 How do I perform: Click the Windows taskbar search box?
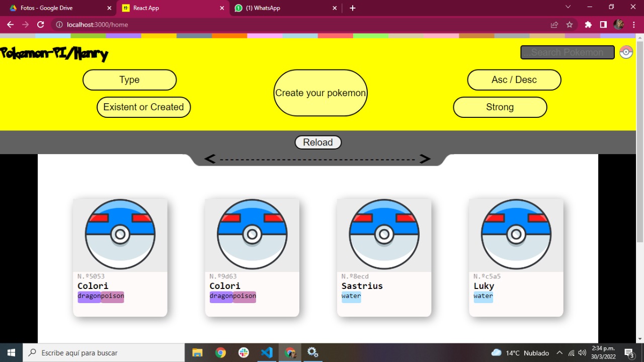[x=104, y=353]
